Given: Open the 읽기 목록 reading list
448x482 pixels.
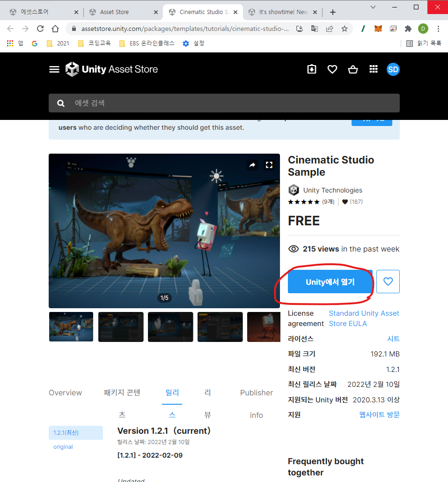Looking at the screenshot, I should pos(424,44).
